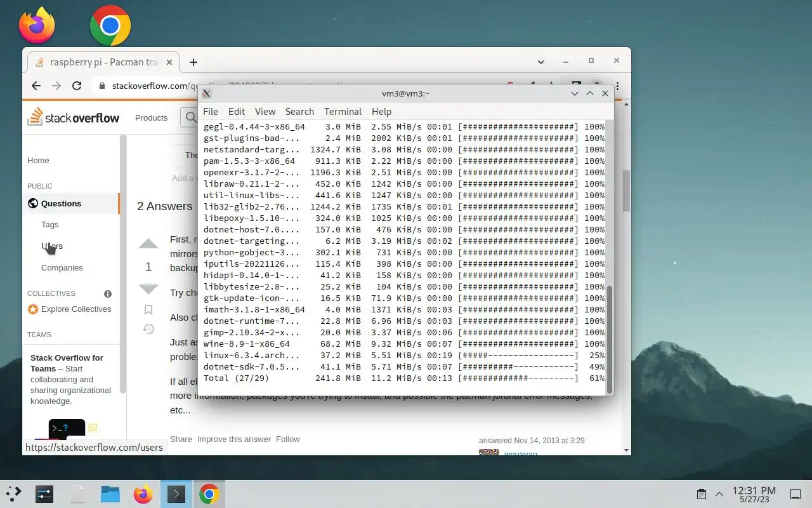Click the '2 Answers' heading
Screen dimensions: 812x508
click(165, 206)
